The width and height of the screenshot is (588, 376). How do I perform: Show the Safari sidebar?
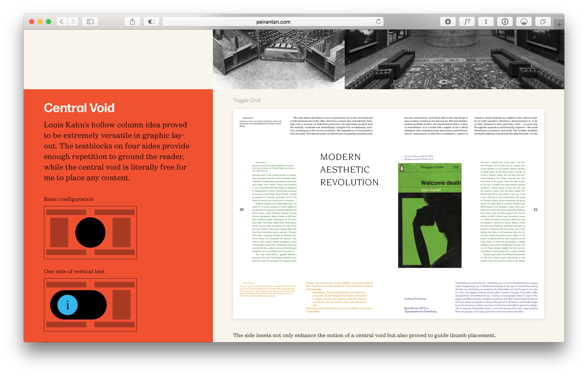90,22
